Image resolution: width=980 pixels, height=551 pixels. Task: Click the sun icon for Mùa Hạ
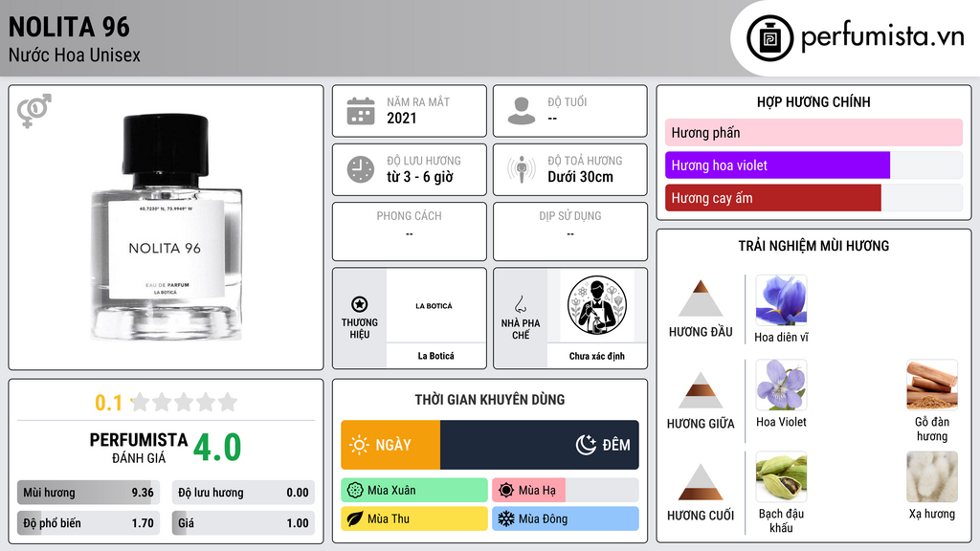[x=506, y=491]
